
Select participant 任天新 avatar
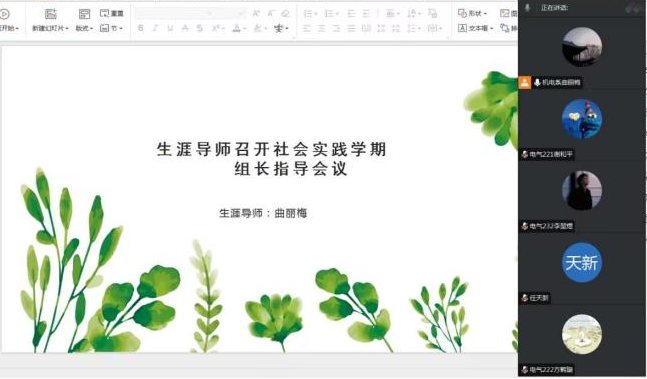tap(582, 263)
